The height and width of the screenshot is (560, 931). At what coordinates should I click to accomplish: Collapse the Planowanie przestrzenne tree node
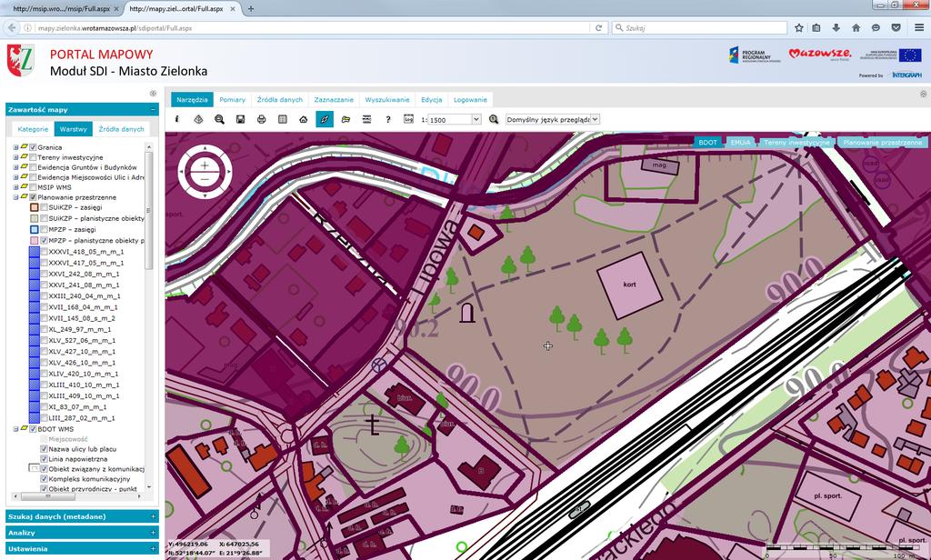tap(15, 197)
